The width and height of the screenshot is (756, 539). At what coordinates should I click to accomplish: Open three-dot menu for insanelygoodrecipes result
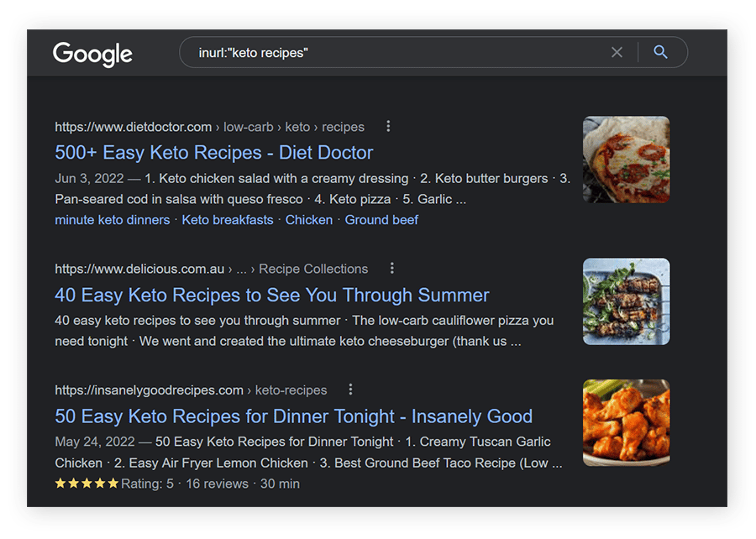coord(350,390)
